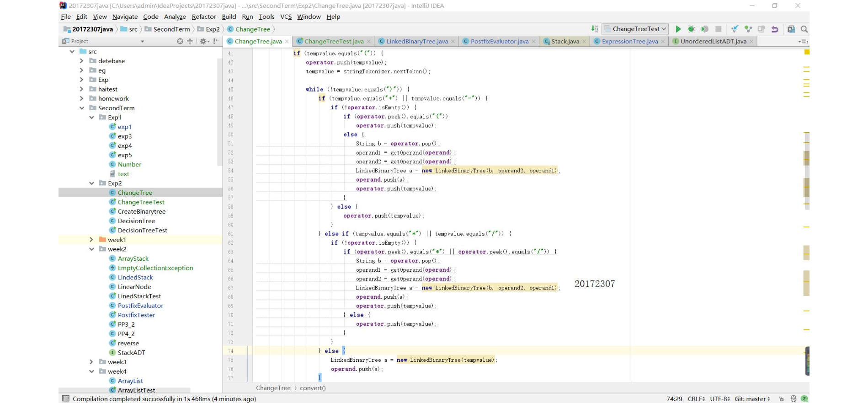Close the ExpressionTree.java tab
Viewport: 868px width, 403px height.
[663, 41]
